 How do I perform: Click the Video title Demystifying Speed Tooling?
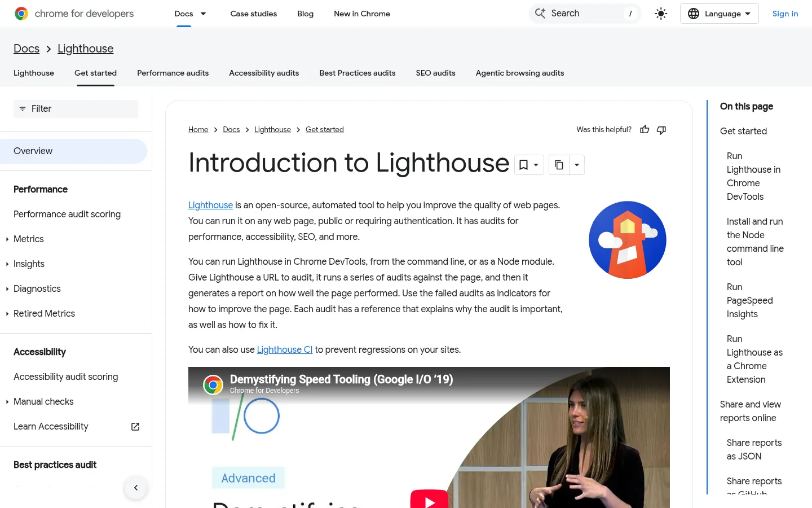[342, 379]
